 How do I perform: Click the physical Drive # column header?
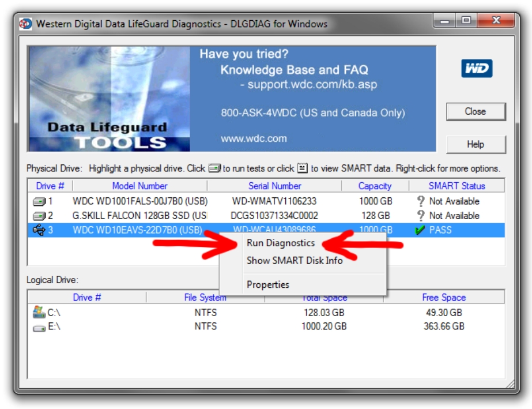(x=50, y=186)
